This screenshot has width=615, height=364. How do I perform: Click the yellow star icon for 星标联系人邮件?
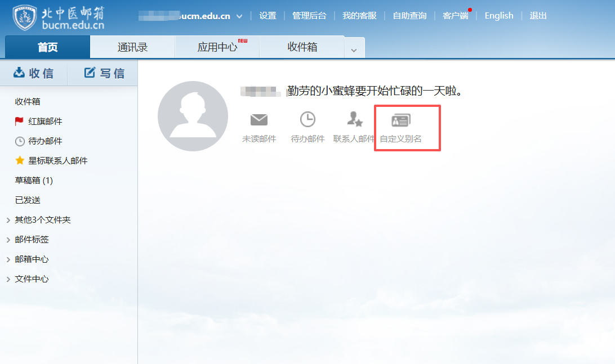(x=19, y=161)
